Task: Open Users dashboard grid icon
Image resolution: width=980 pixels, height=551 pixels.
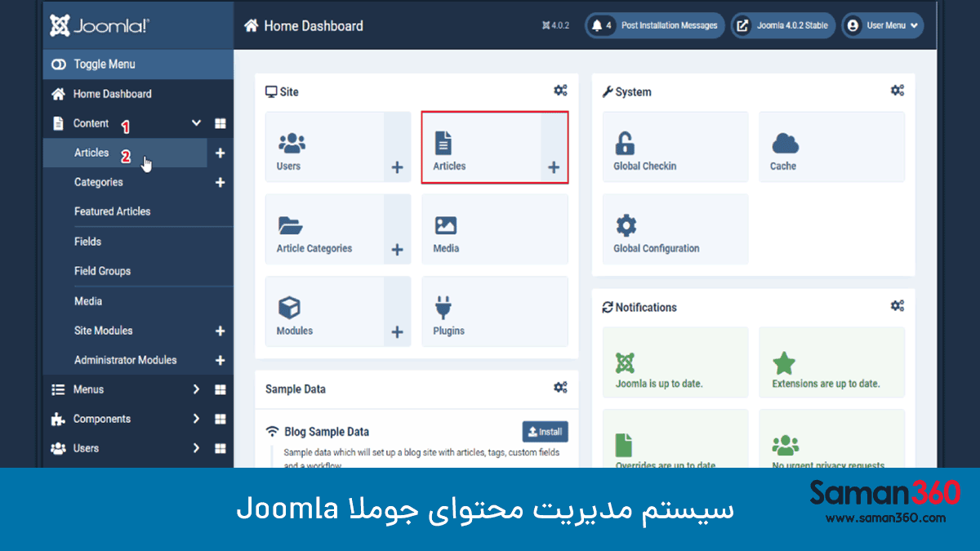Action: pyautogui.click(x=220, y=449)
